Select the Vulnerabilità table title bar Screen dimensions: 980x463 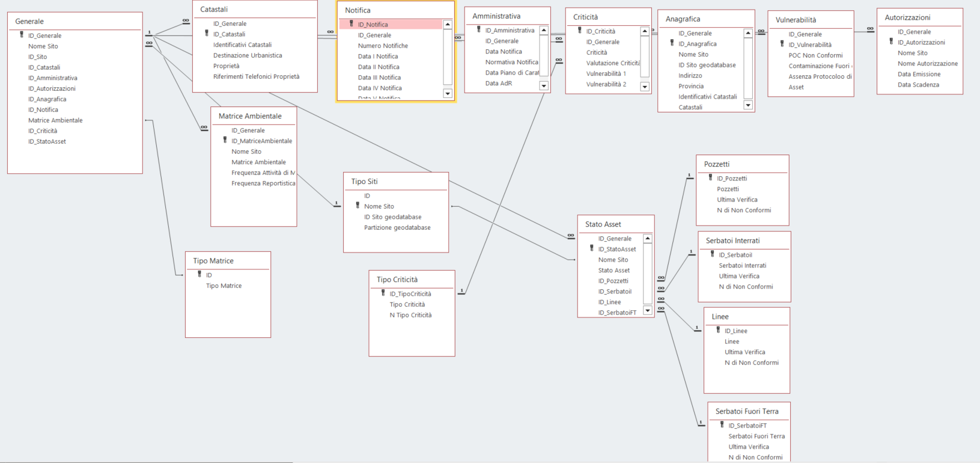(811, 20)
